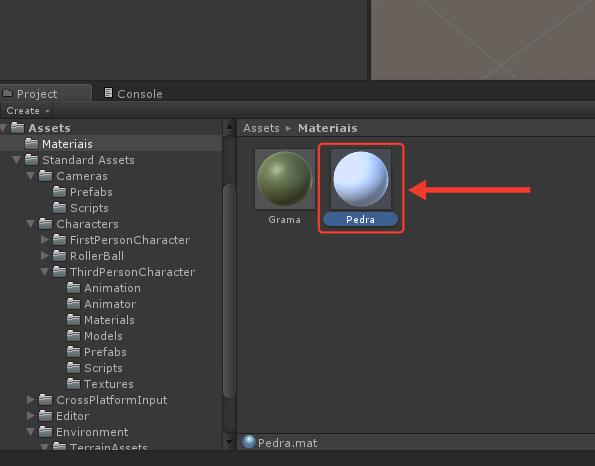Click the Scripts folder icon under Cameras
The image size is (595, 466).
(59, 208)
